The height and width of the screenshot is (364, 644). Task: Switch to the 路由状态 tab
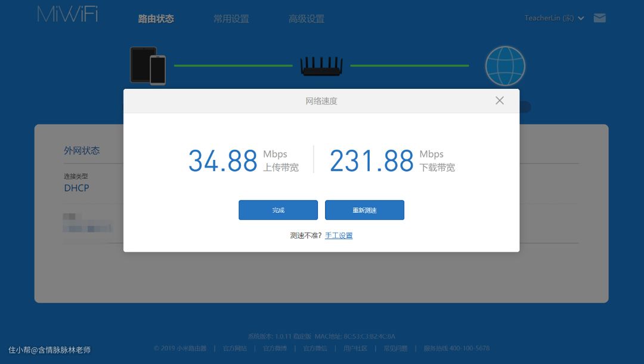(x=156, y=18)
